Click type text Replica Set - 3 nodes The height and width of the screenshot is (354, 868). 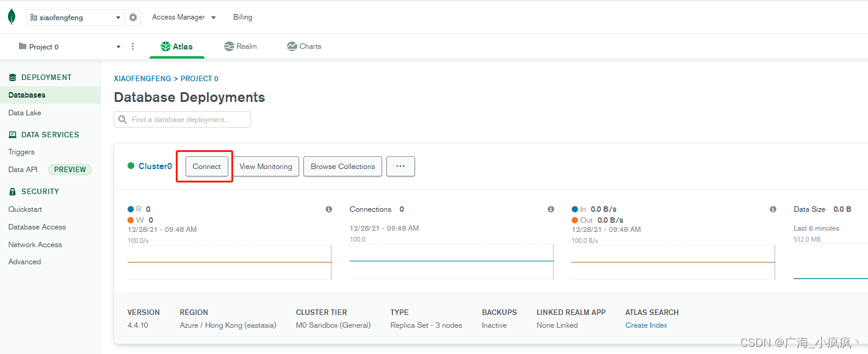point(427,325)
